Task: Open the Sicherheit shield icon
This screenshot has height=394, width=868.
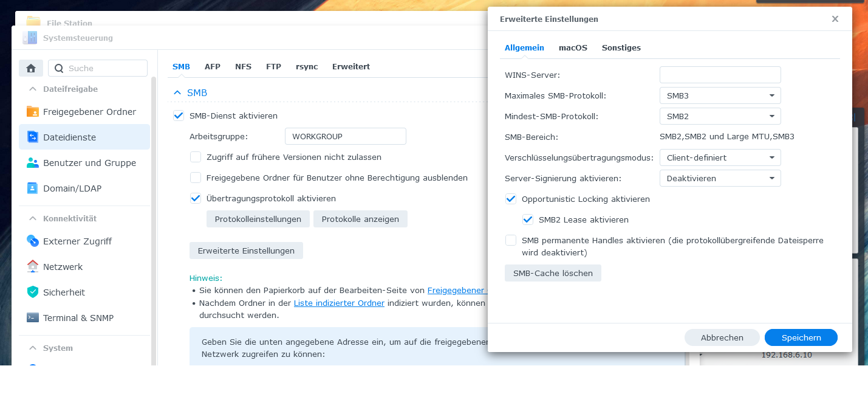Action: pyautogui.click(x=33, y=292)
